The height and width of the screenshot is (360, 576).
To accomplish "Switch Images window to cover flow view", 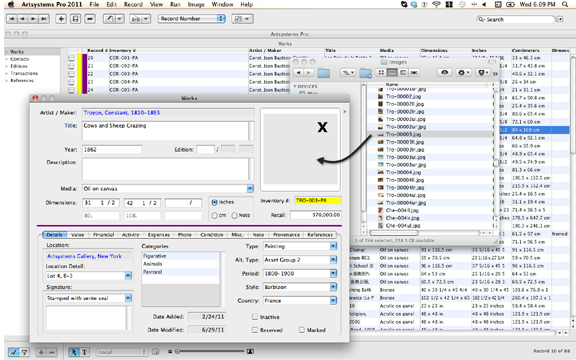I will [x=414, y=73].
